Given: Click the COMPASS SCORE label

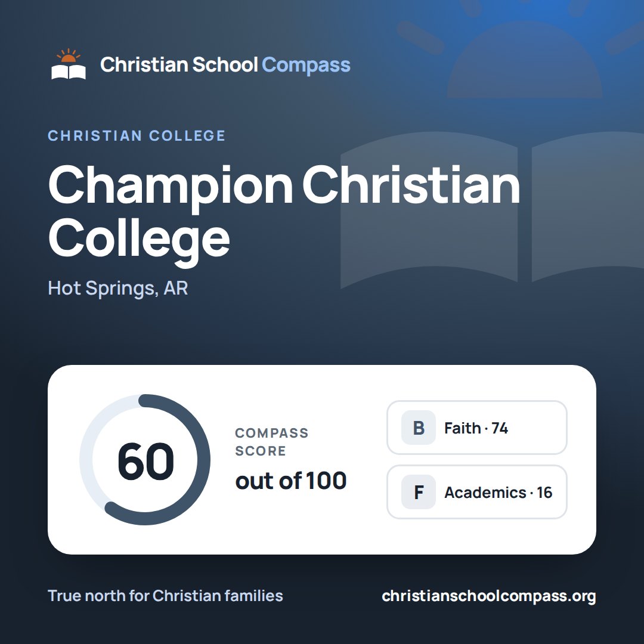Looking at the screenshot, I should point(271,442).
